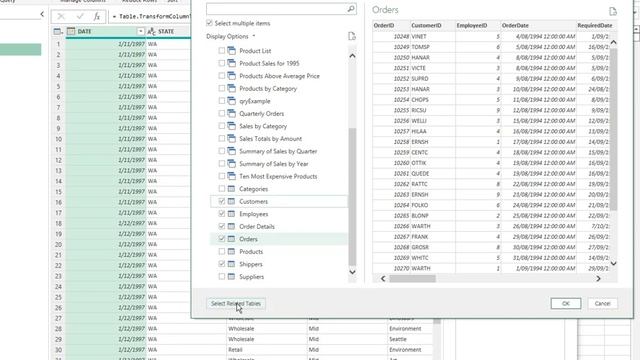The width and height of the screenshot is (640, 360).
Task: Click the formula bar cancel X icon
Action: point(61,16)
